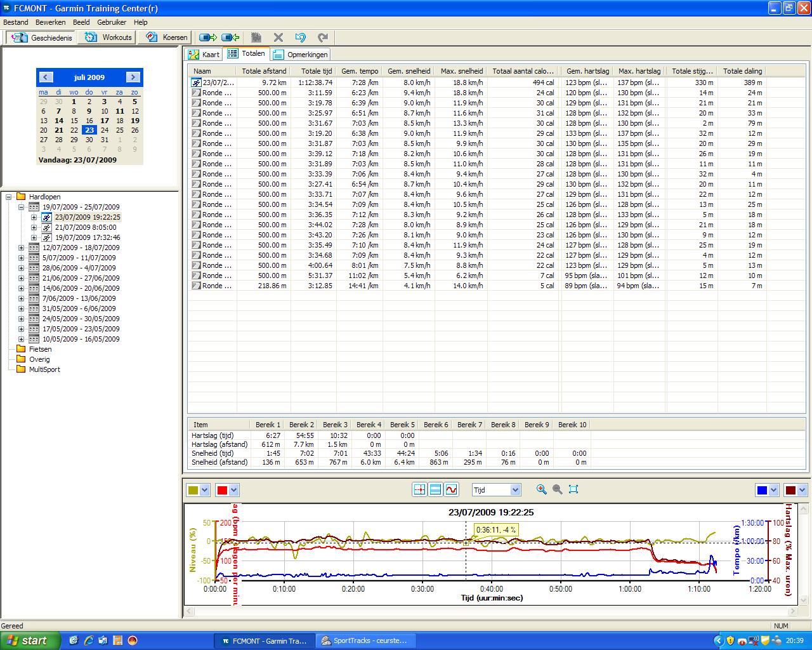The width and height of the screenshot is (812, 650).
Task: Switch to the Totalen tab
Action: (x=247, y=53)
